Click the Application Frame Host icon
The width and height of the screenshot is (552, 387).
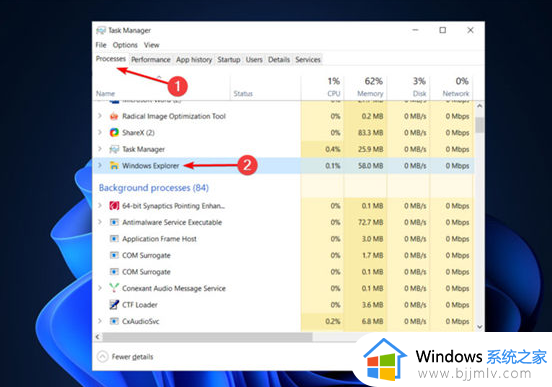click(114, 239)
